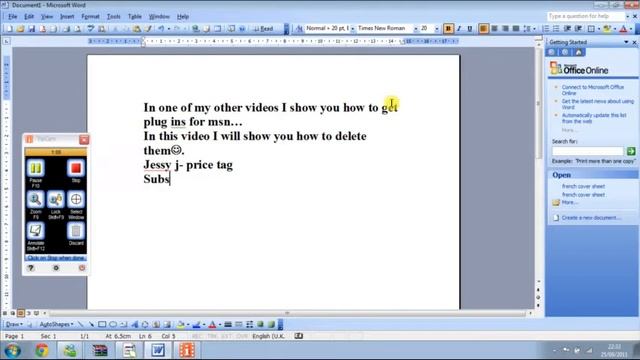Open Google Chrome from the taskbar
The height and width of the screenshot is (360, 640).
pos(42,350)
